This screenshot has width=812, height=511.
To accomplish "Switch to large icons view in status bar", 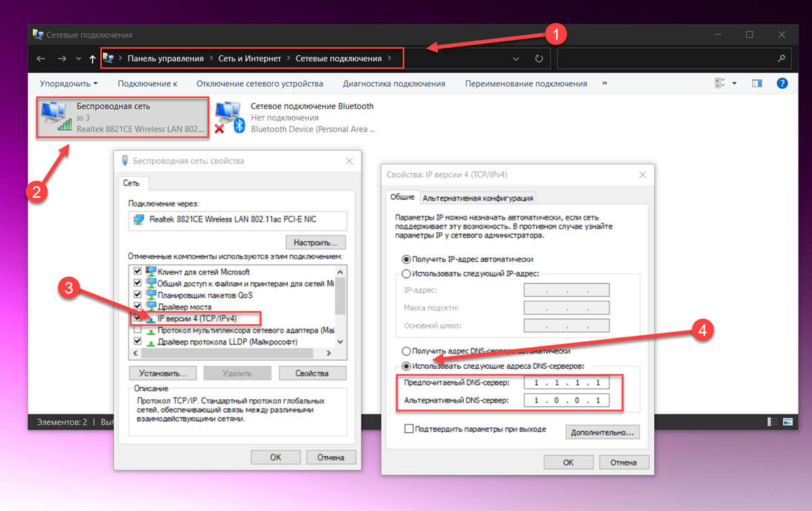I will 788,422.
